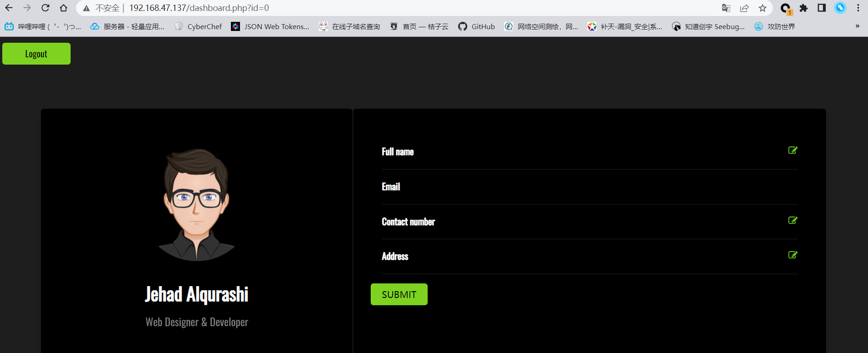Open the 补天-漏洞 bookmark

click(x=625, y=26)
